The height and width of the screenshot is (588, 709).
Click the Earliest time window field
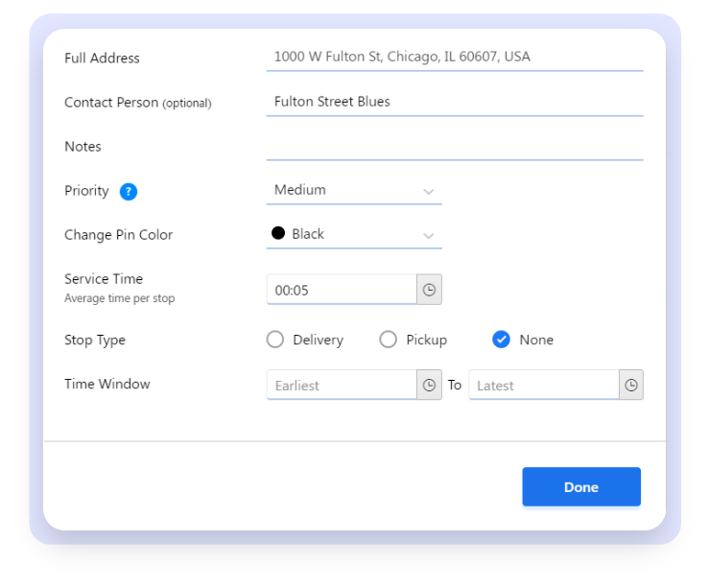point(342,385)
